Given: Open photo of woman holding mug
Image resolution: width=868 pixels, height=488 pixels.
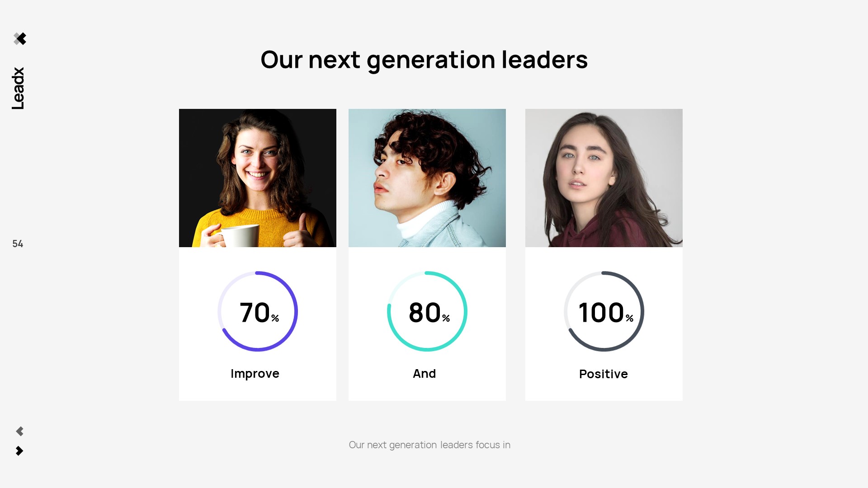Looking at the screenshot, I should [258, 178].
